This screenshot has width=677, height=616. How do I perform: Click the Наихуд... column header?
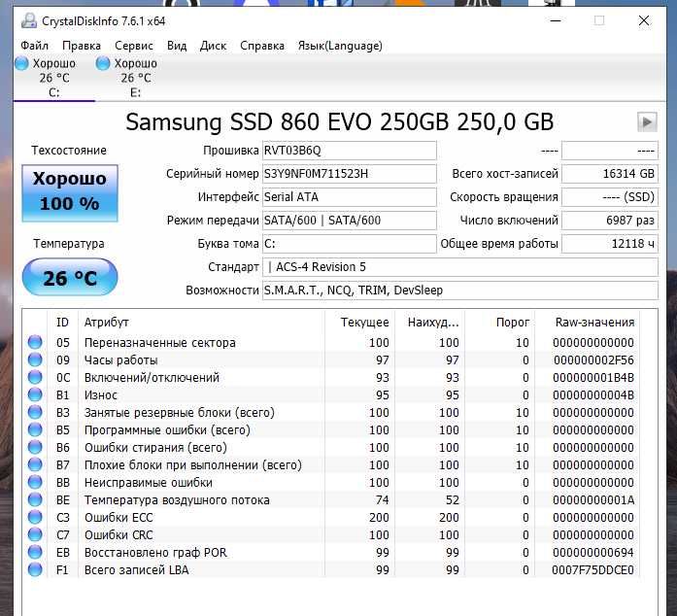click(x=429, y=323)
